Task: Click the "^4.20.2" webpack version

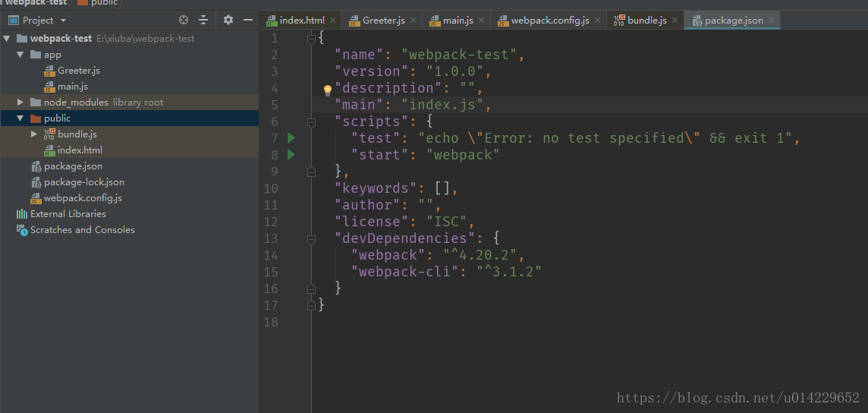Action: (480, 255)
